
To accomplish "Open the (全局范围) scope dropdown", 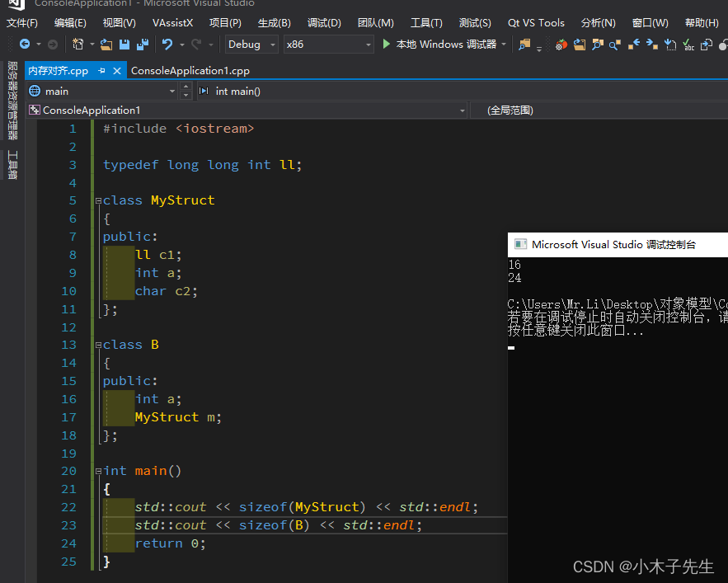I will (x=599, y=110).
